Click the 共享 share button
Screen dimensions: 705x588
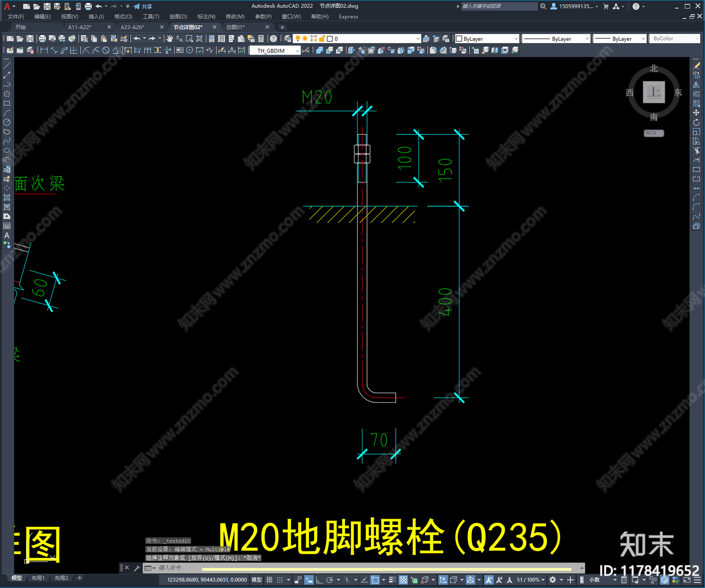pos(143,6)
